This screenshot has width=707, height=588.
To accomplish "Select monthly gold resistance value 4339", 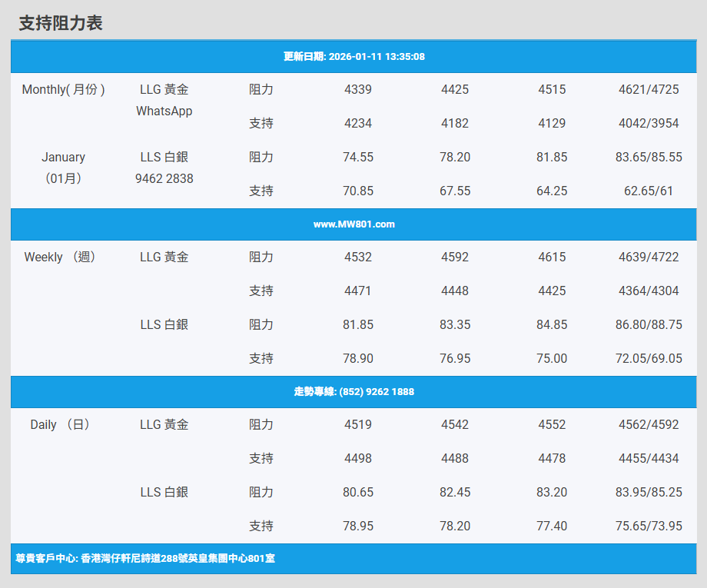I will coord(357,89).
